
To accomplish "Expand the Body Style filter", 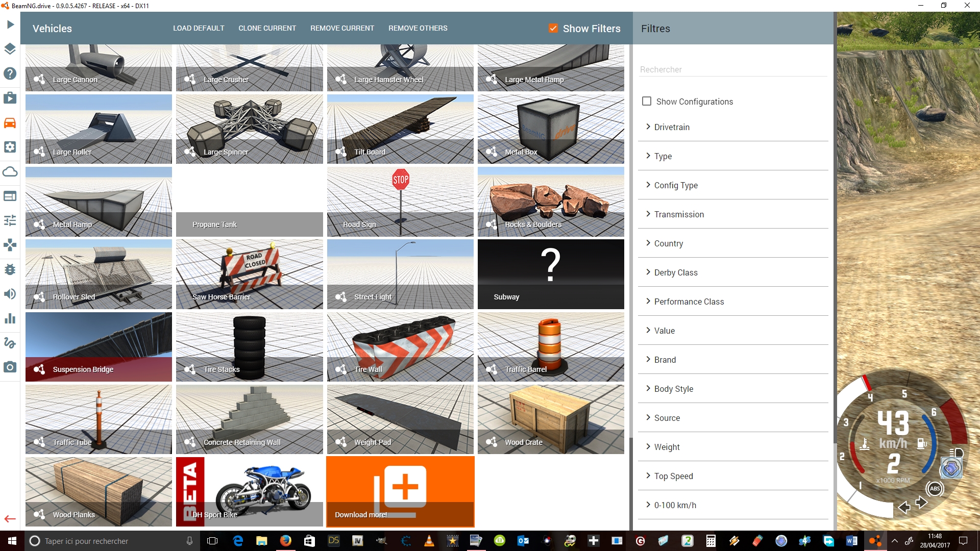I will point(733,389).
